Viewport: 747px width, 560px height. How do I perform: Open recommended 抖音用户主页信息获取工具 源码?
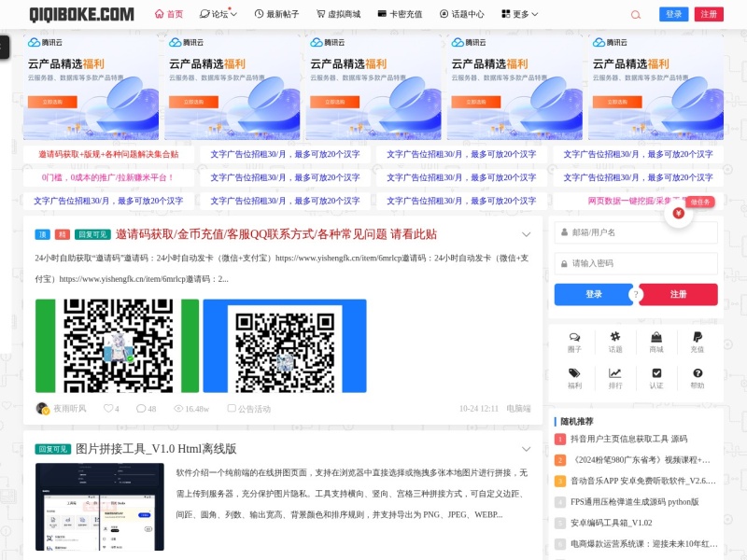click(x=628, y=439)
